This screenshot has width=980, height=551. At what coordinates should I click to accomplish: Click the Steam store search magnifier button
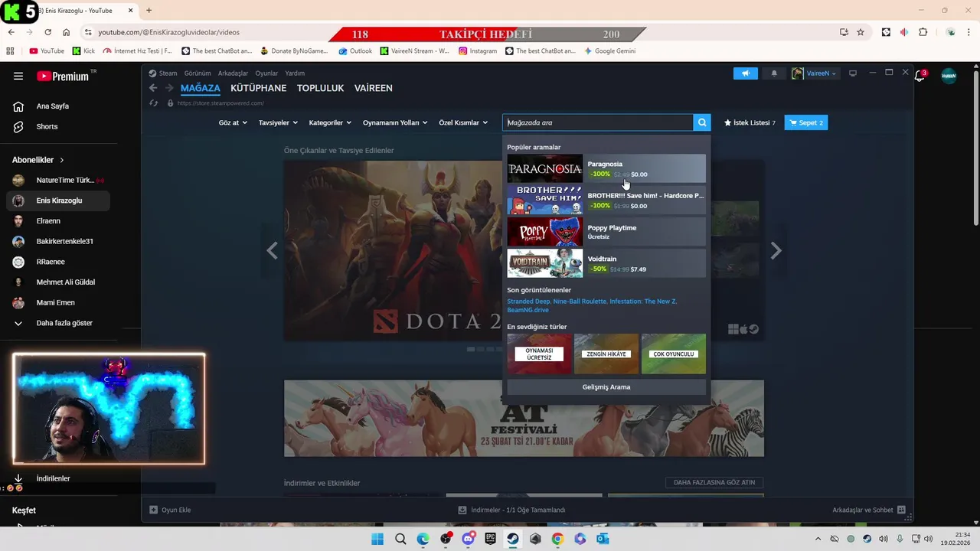point(702,122)
